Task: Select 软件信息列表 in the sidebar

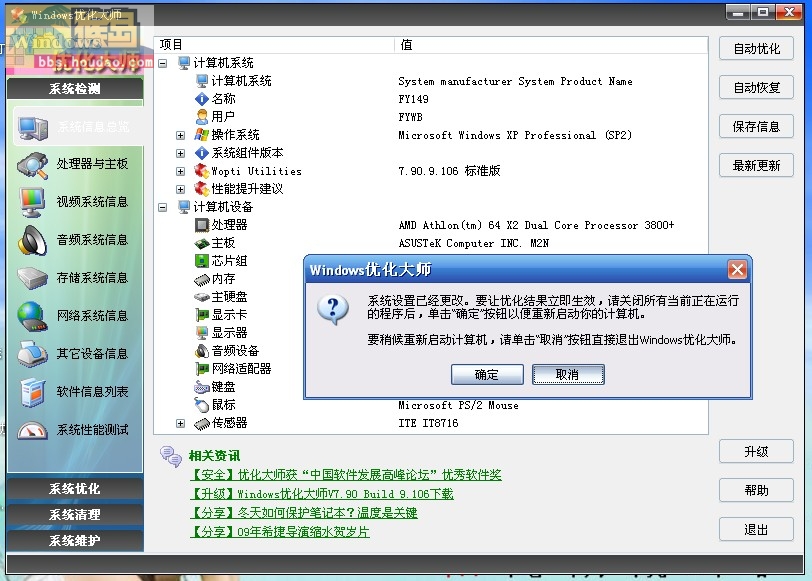Action: (92, 392)
